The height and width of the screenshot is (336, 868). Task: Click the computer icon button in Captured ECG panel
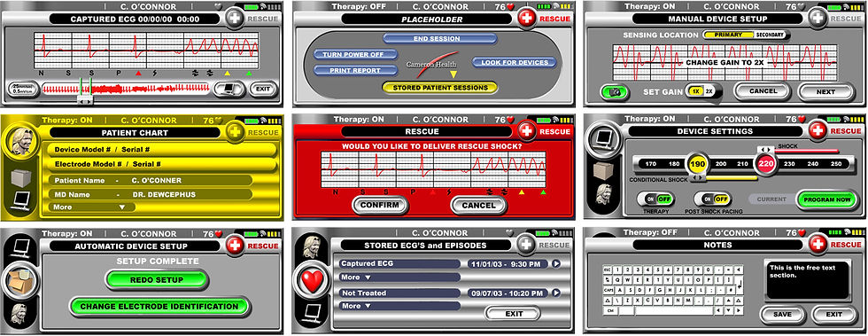pos(229,89)
